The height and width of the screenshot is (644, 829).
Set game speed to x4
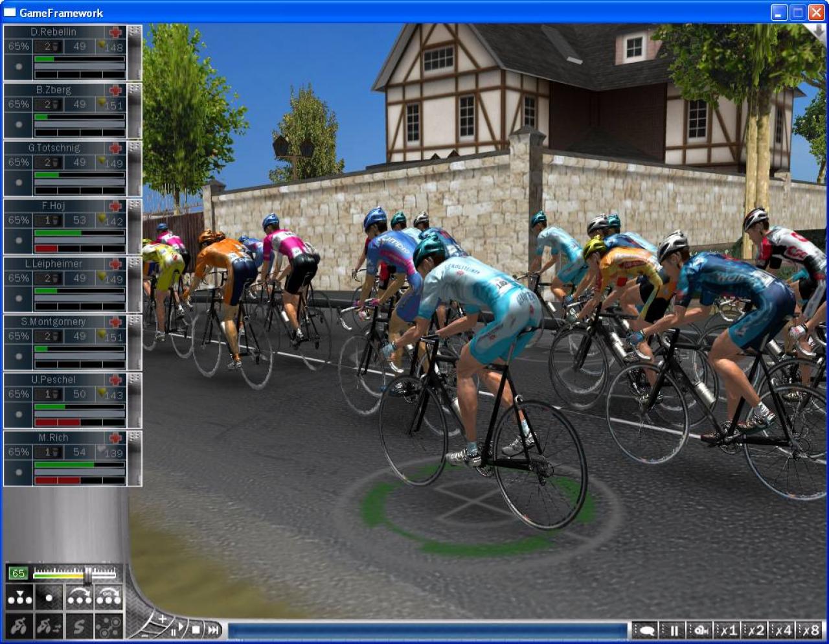[782, 630]
